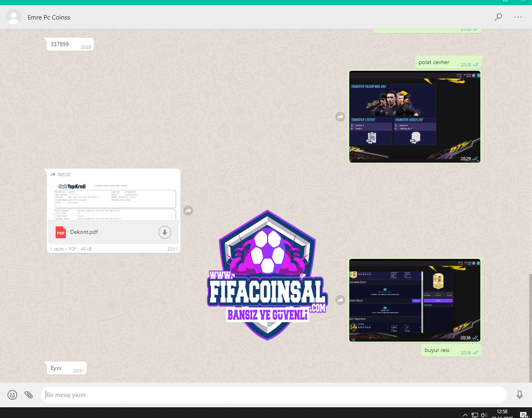The width and height of the screenshot is (532, 418).
Task: Click the red PDF file icon
Action: tap(61, 232)
